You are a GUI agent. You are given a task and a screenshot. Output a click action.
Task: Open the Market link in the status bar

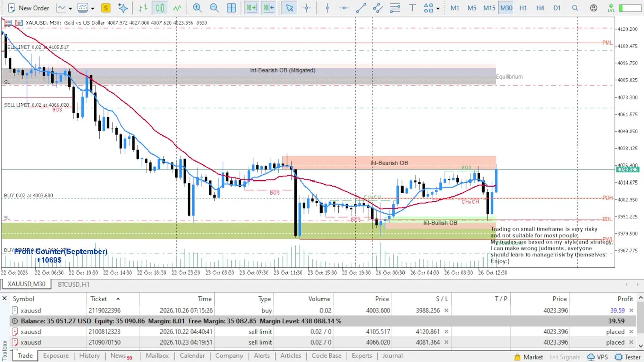(528, 357)
